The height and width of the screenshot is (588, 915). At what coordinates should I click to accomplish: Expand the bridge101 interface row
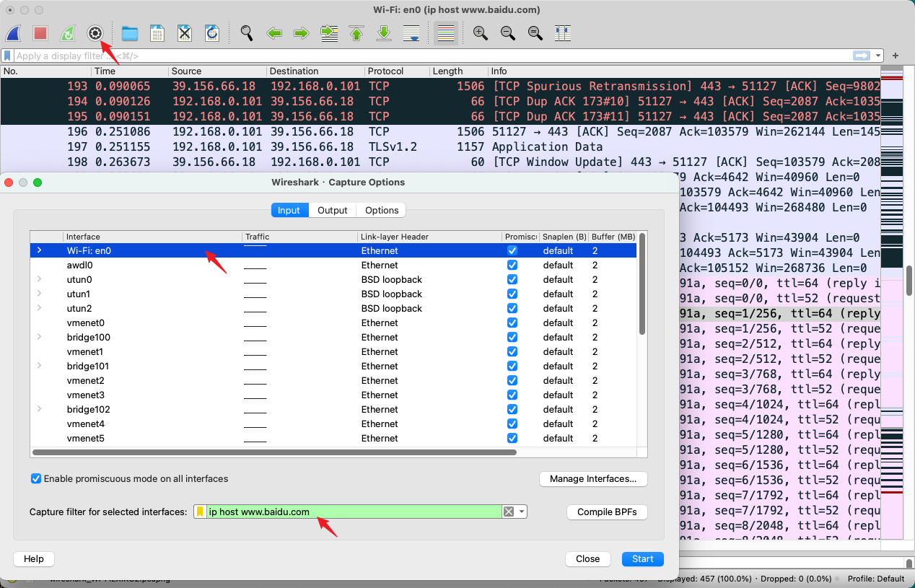pos(39,366)
